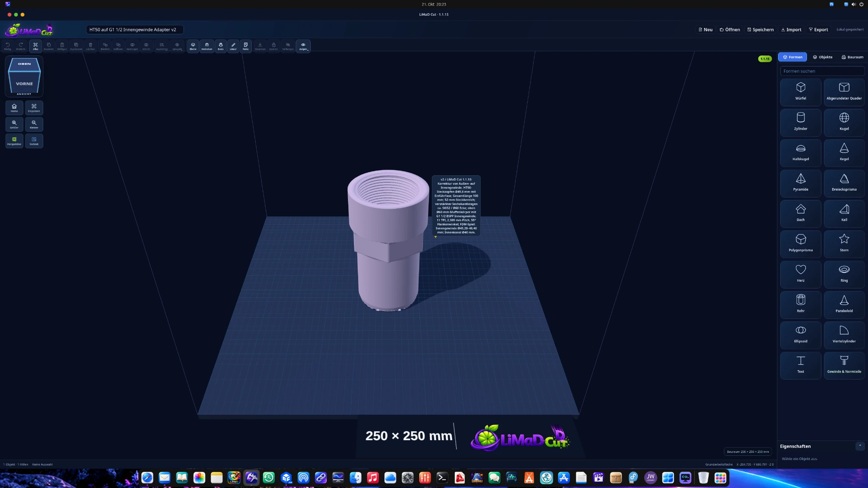Click the 3D adapter model
This screenshot has height=488, width=868.
pyautogui.click(x=388, y=240)
